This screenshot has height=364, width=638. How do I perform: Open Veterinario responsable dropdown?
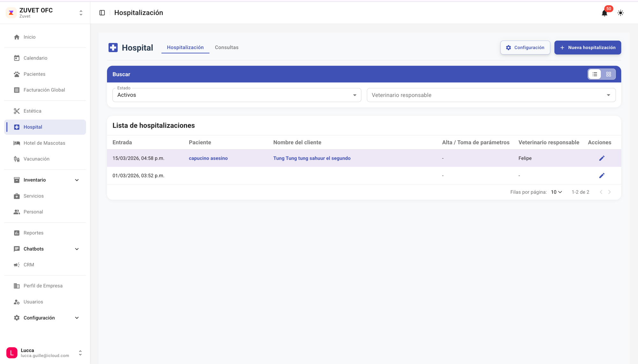coord(491,95)
